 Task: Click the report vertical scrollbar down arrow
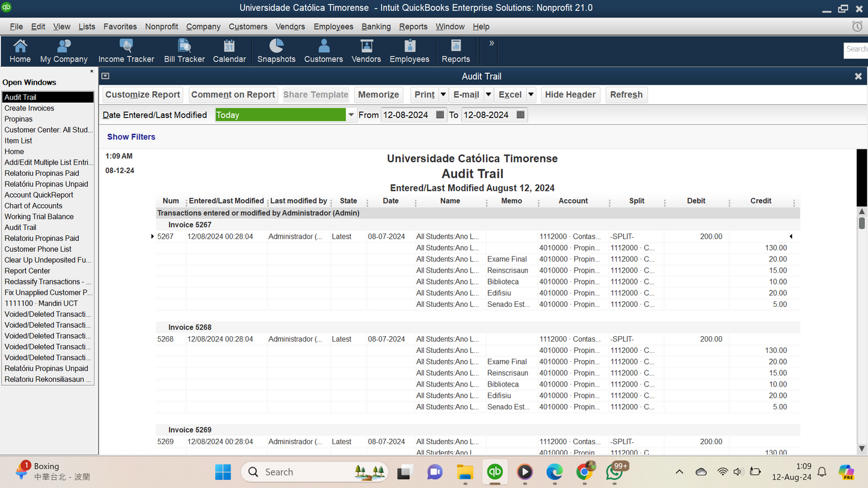pyautogui.click(x=862, y=448)
